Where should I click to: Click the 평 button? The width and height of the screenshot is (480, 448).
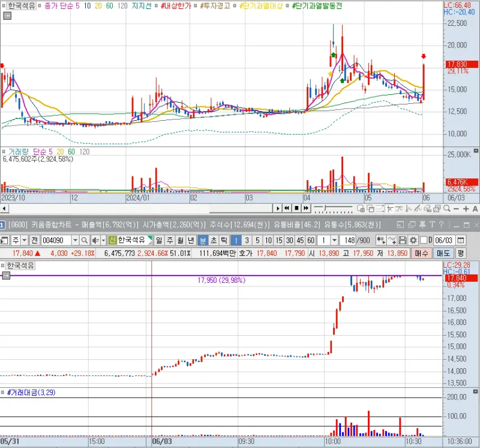tap(461, 253)
